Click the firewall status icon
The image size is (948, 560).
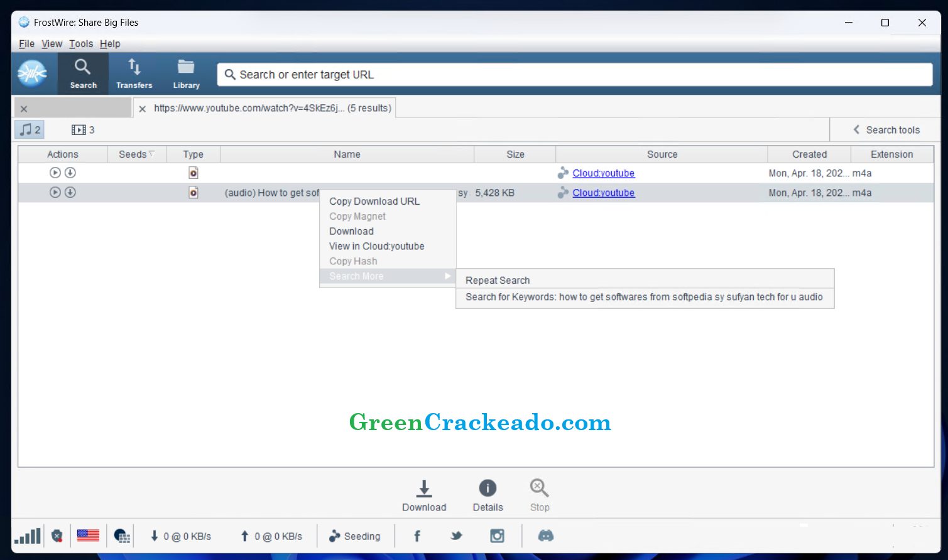[x=121, y=536]
